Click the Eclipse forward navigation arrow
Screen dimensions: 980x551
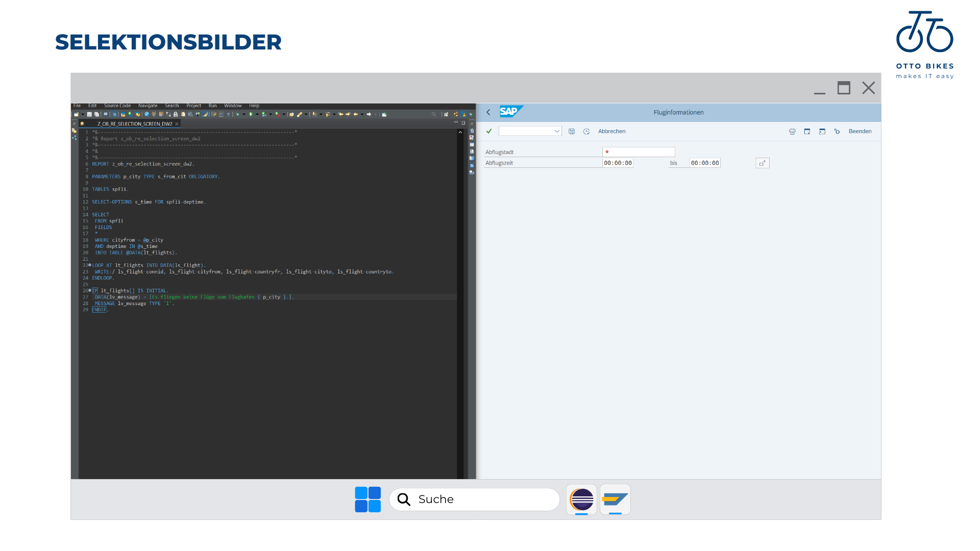tap(369, 114)
